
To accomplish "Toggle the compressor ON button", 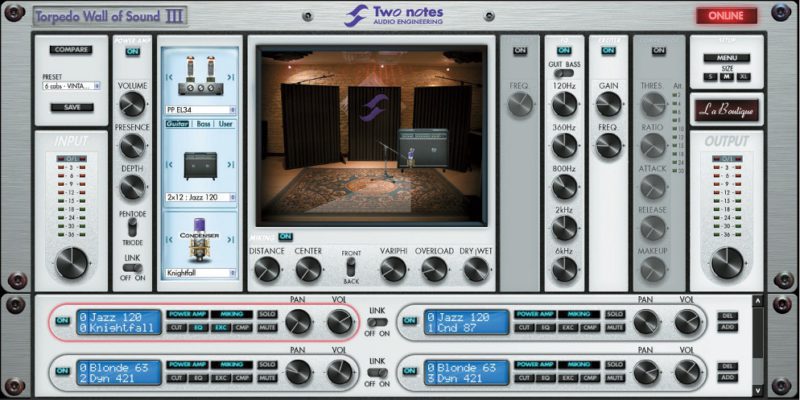I will click(659, 51).
